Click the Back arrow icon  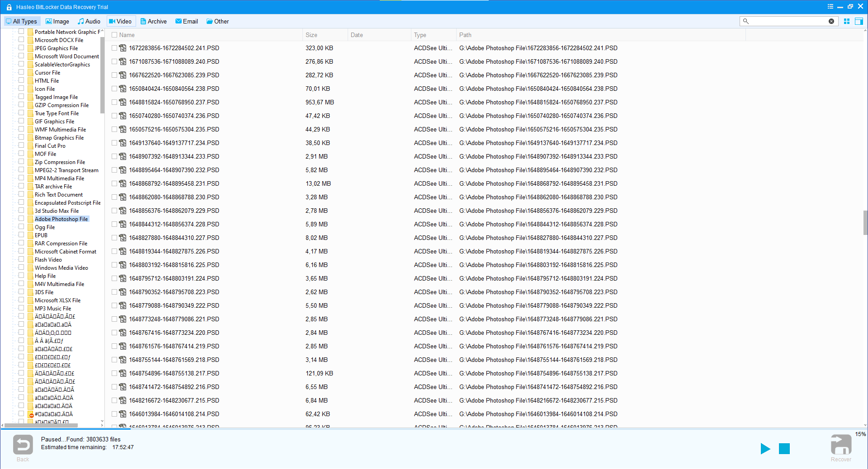[x=23, y=445]
